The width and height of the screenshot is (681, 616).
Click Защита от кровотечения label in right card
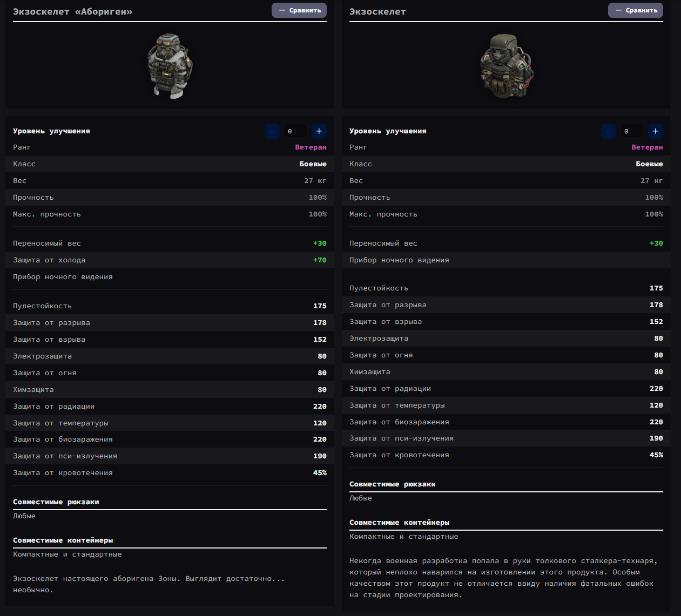click(399, 455)
